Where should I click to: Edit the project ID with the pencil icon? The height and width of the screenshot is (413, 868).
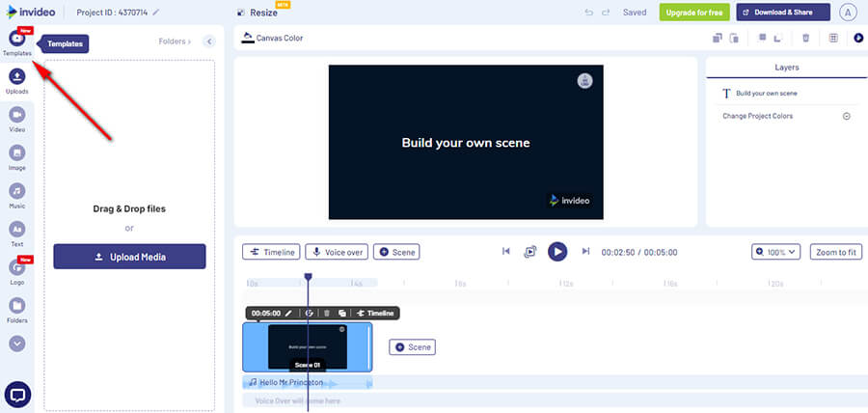[156, 13]
